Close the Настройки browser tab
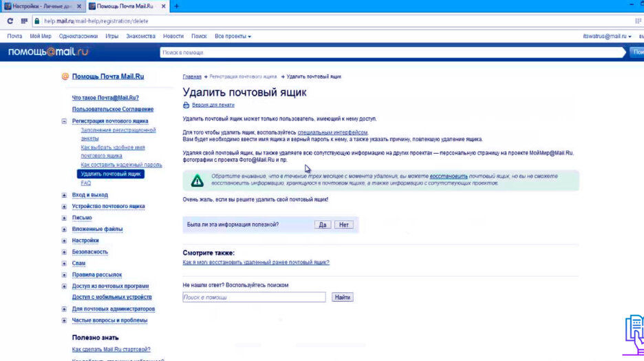644x361 pixels. [x=78, y=6]
